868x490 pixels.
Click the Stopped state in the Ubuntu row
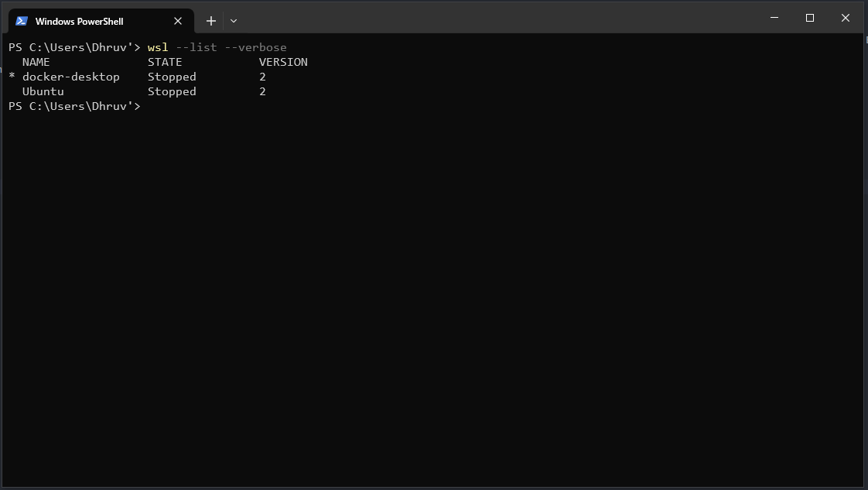click(172, 91)
